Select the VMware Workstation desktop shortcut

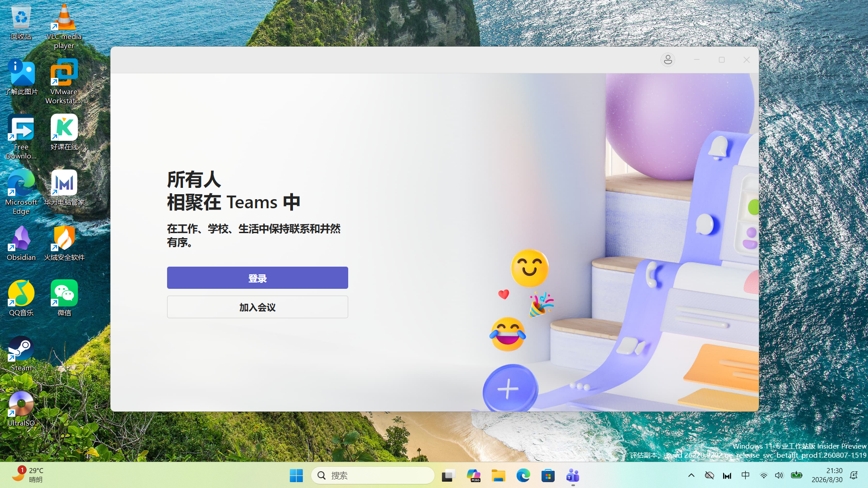[x=64, y=82]
